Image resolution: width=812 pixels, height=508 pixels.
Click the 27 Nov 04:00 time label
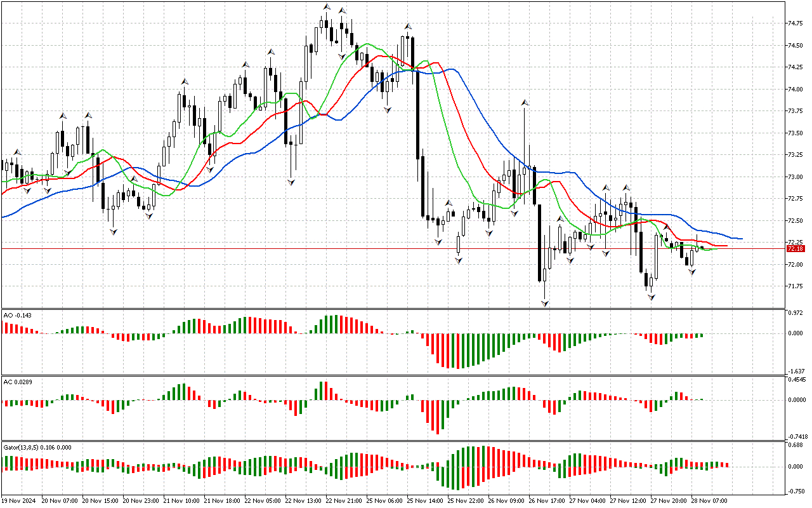[587, 501]
